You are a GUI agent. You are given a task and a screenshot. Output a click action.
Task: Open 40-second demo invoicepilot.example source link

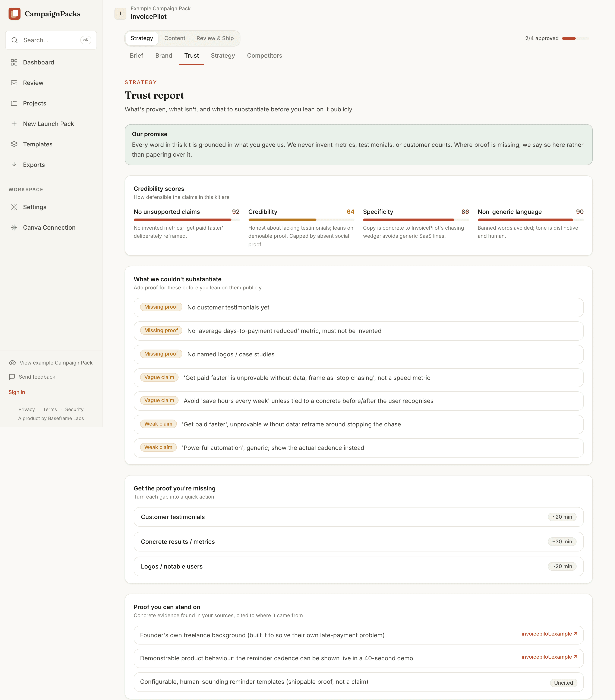550,657
